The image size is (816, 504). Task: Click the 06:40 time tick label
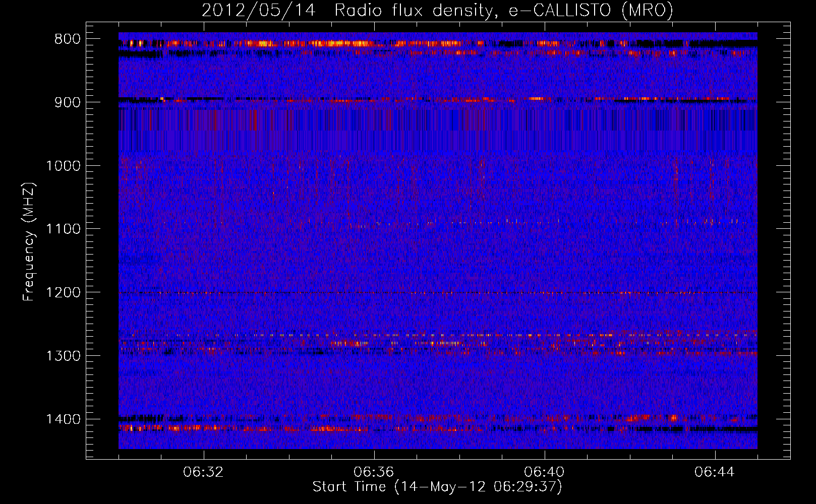tap(544, 472)
